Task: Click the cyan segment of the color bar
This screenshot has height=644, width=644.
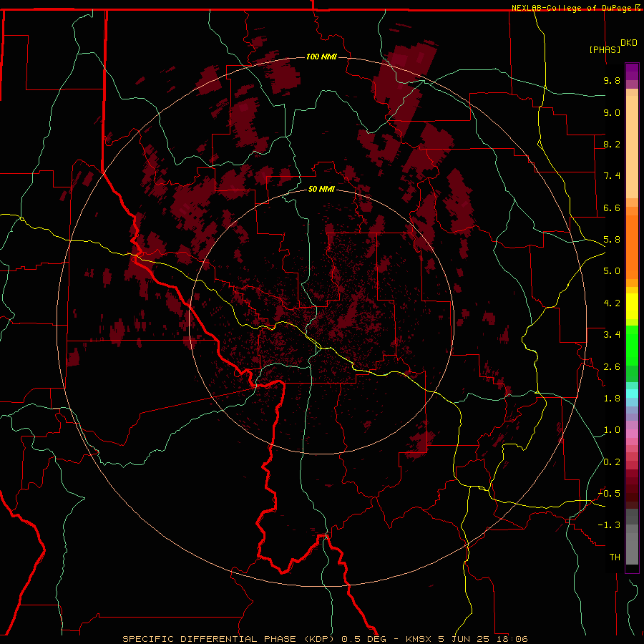Action: [632, 394]
